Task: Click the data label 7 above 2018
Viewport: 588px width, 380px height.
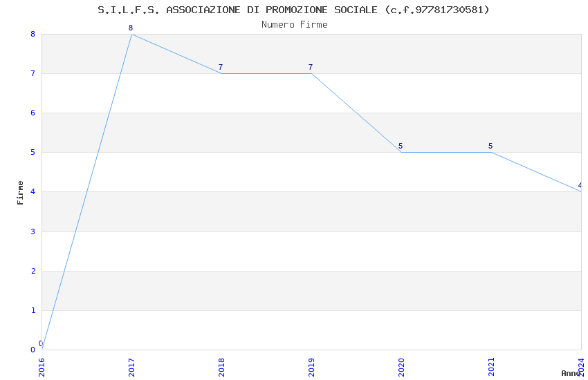Action: [221, 67]
